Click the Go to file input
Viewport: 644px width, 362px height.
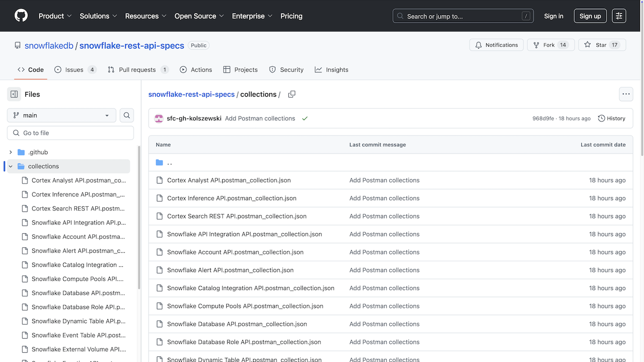coord(75,133)
